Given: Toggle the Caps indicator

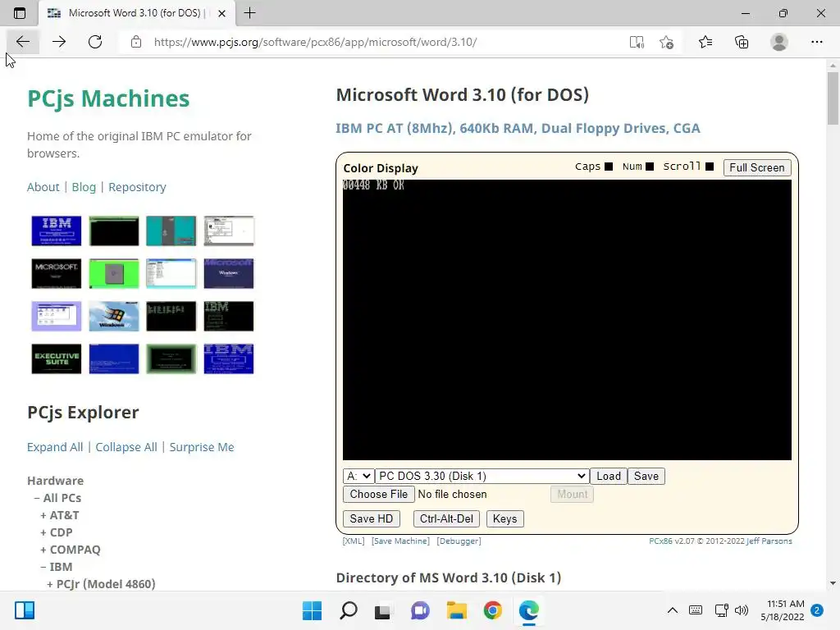Looking at the screenshot, I should point(609,167).
